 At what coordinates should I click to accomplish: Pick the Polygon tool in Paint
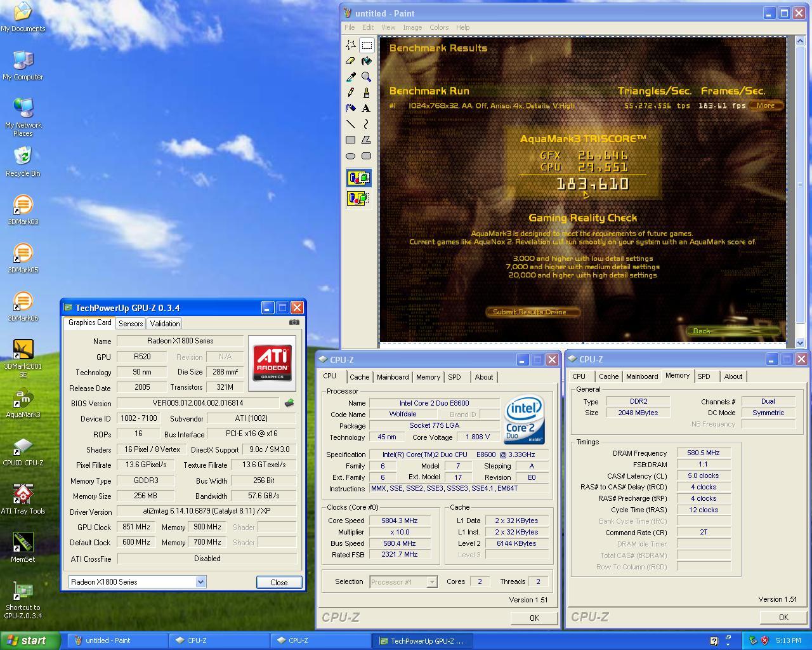click(x=367, y=140)
